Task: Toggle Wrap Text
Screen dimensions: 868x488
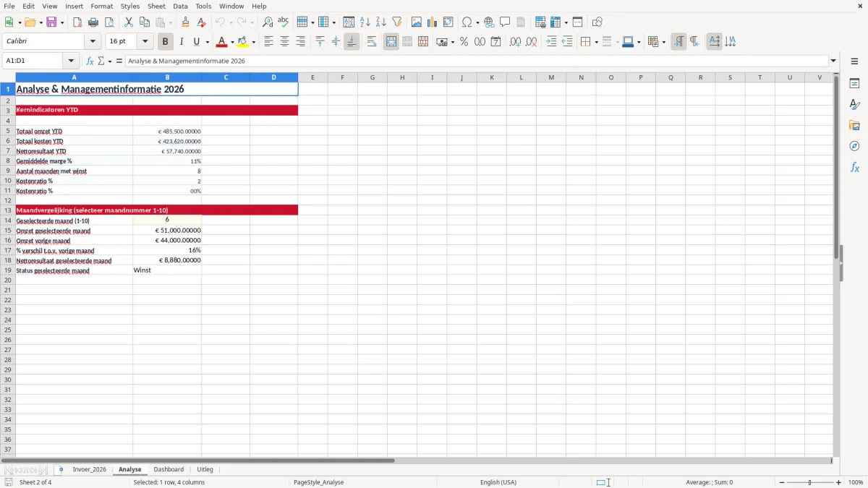Action: [x=372, y=42]
